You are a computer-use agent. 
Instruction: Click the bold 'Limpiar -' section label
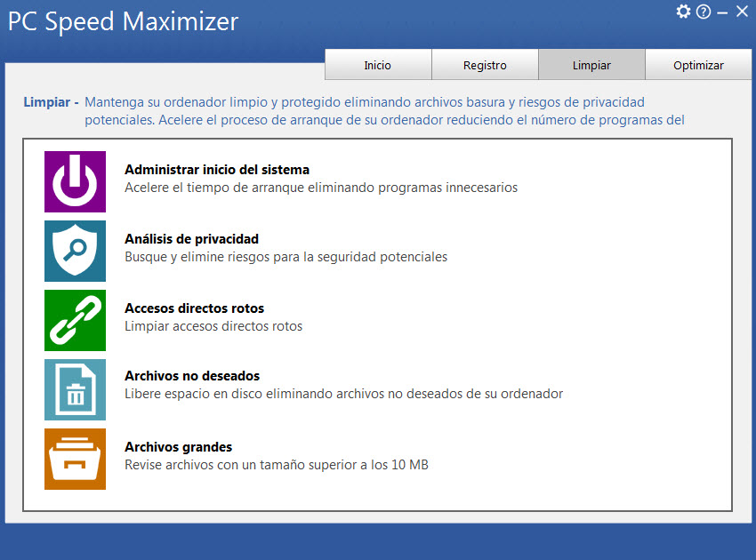[x=51, y=102]
